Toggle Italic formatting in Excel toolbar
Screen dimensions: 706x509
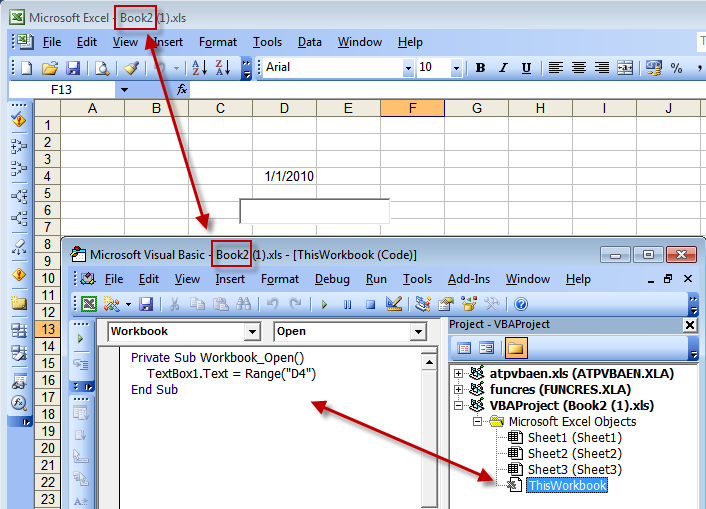pyautogui.click(x=502, y=68)
